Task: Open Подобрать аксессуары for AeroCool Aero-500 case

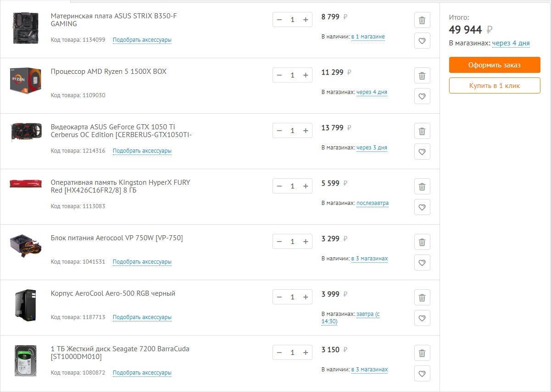Action: pyautogui.click(x=142, y=317)
